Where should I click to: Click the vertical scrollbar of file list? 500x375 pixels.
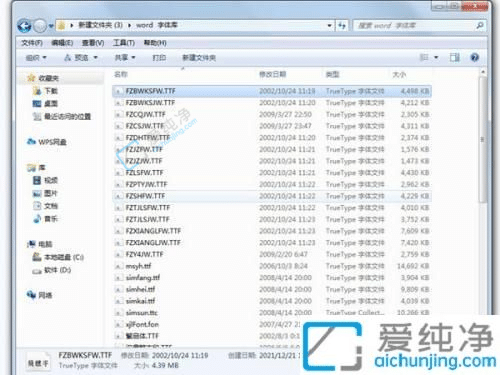click(482, 139)
